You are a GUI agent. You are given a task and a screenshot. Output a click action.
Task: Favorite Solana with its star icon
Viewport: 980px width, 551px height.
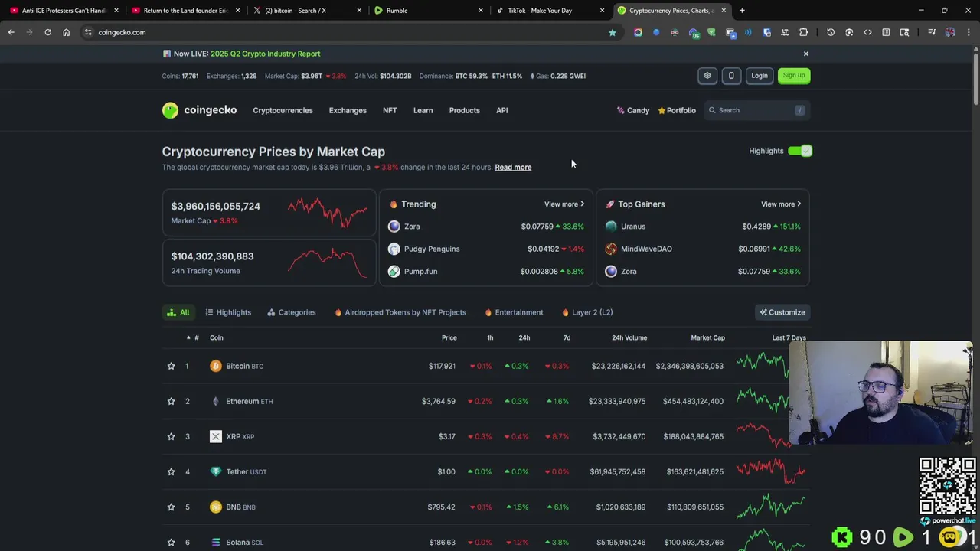click(171, 542)
